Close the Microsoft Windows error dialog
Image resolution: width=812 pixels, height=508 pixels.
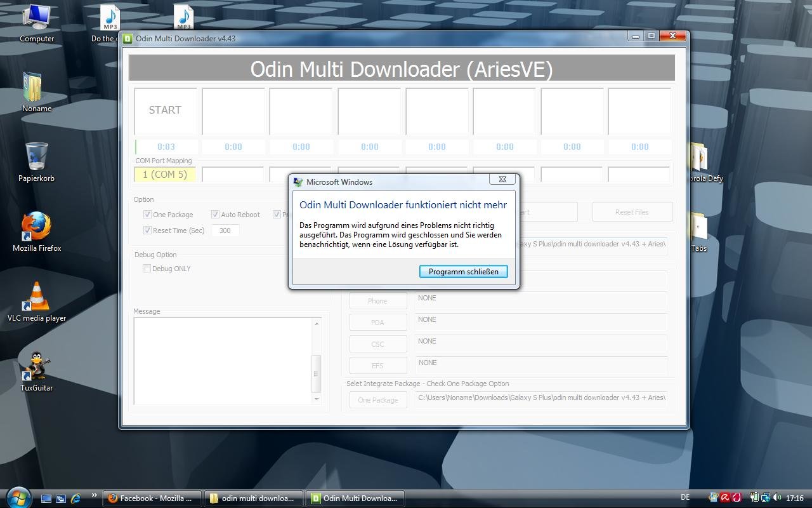point(502,179)
